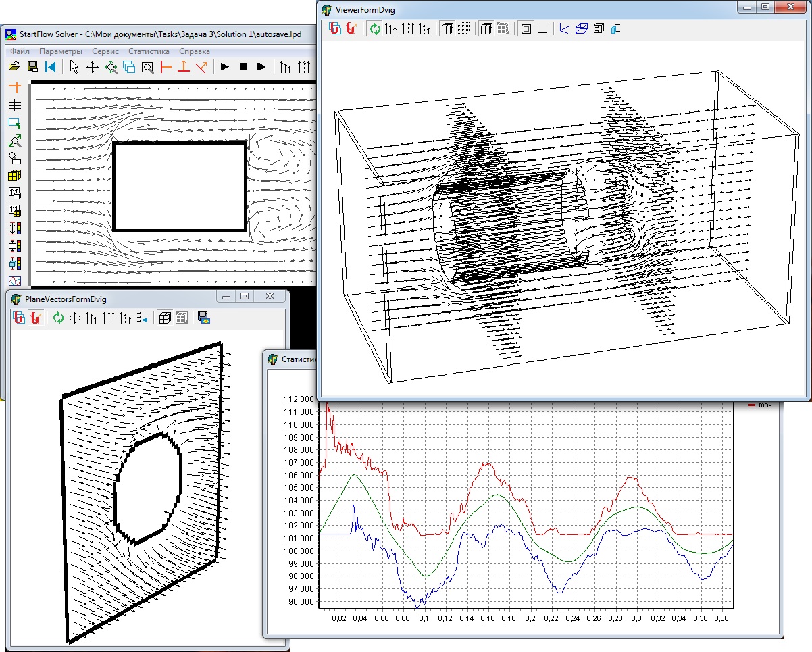Click the blue cylinder with color scale icon
This screenshot has height=652, width=812.
tap(15, 264)
